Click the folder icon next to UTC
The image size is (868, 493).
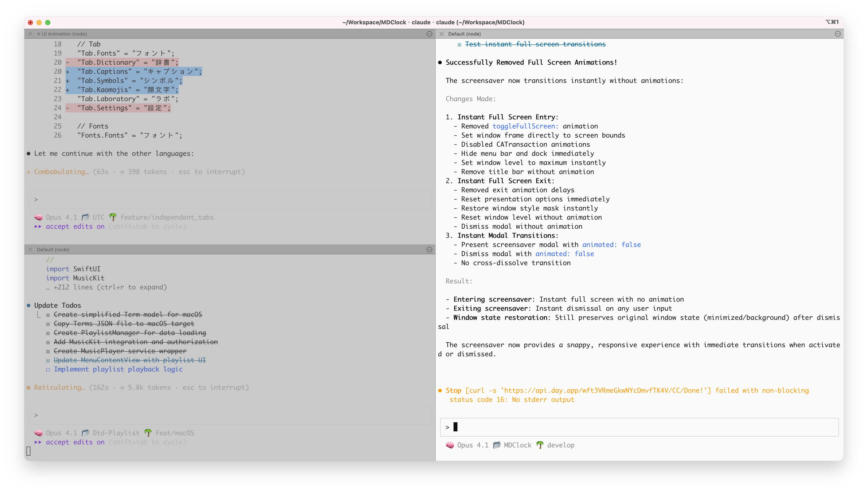click(x=85, y=217)
